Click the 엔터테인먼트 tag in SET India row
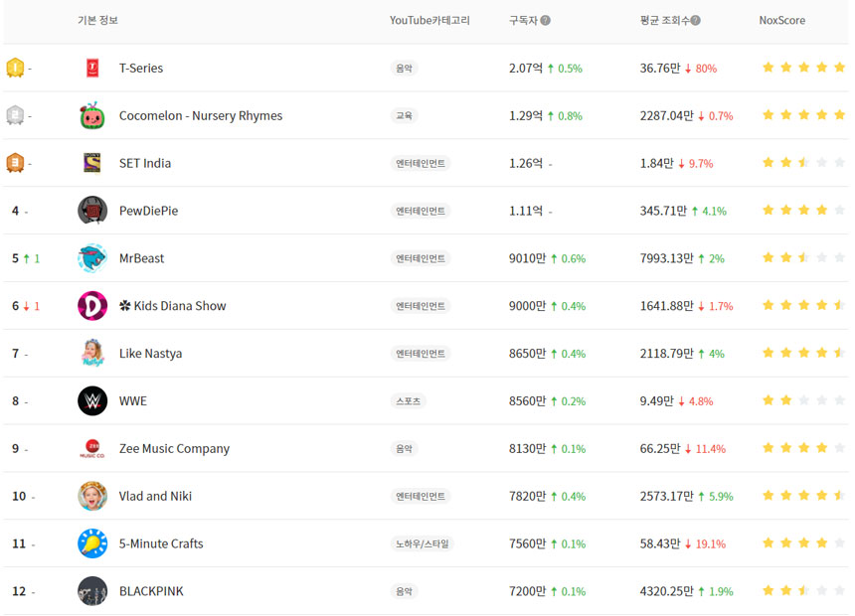Viewport: 855px width, 616px height. coord(421,163)
